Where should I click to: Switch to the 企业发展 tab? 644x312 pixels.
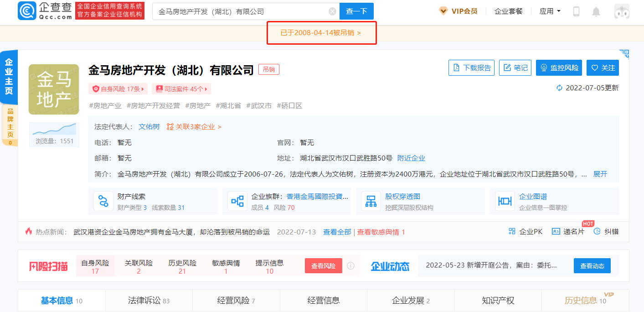pos(411,301)
